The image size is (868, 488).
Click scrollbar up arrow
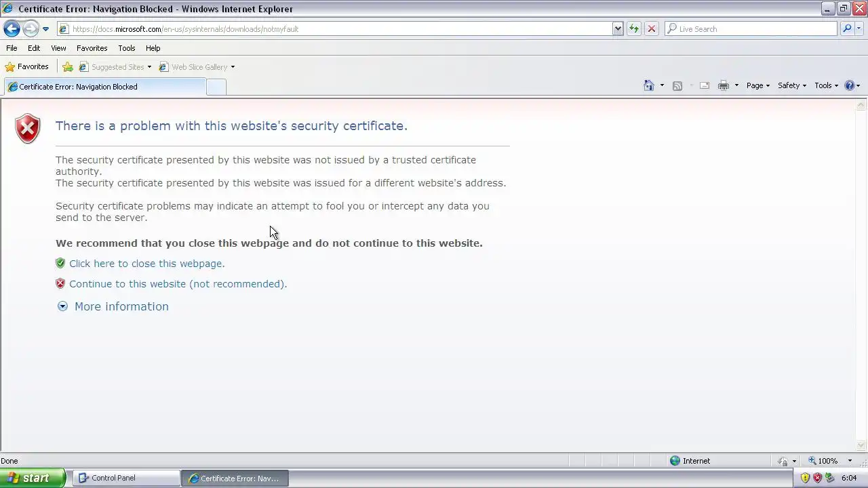[861, 105]
